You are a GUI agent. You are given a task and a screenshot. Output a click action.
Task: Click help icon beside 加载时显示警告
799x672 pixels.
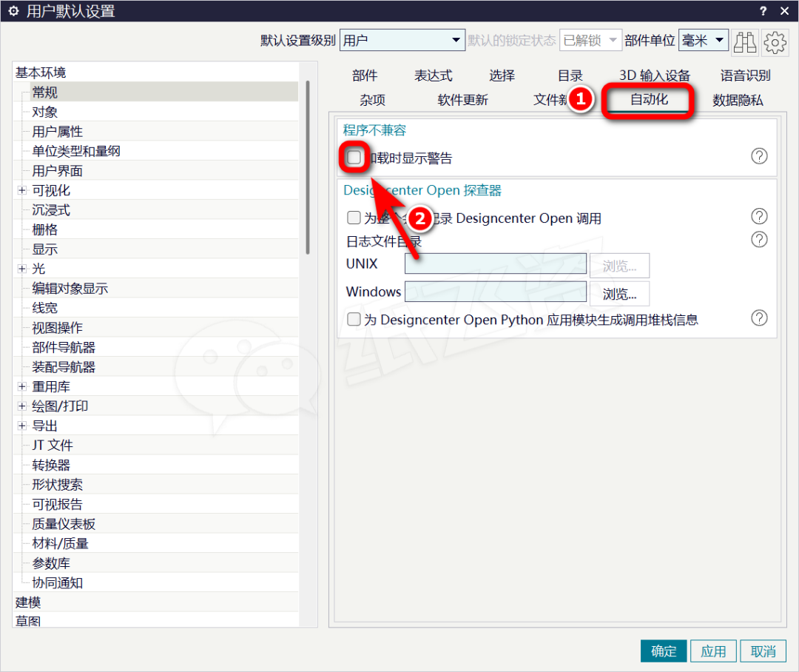pyautogui.click(x=759, y=157)
